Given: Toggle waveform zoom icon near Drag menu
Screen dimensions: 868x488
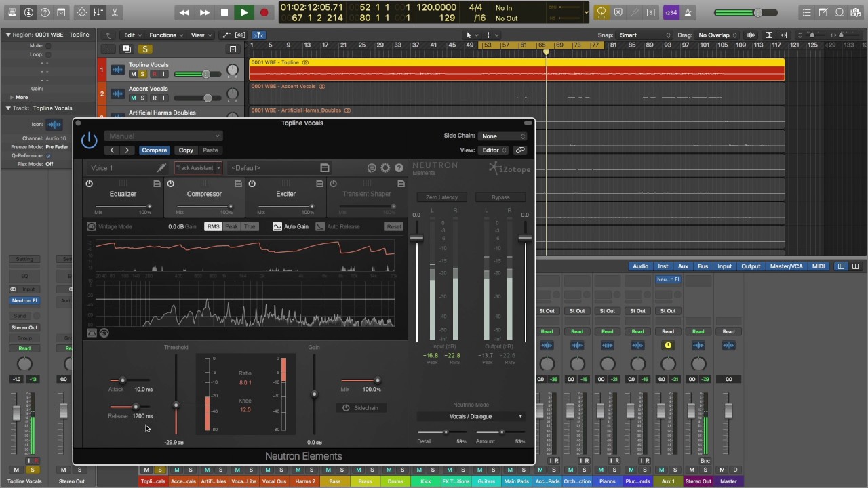Looking at the screenshot, I should (x=751, y=35).
